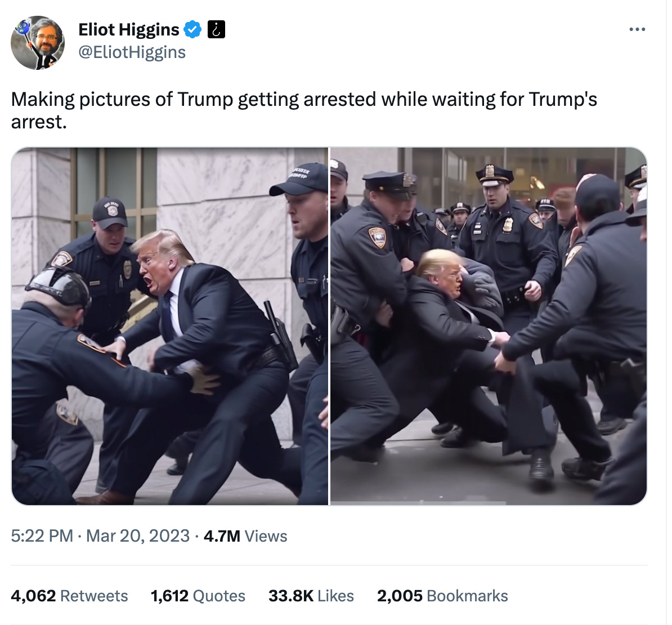The height and width of the screenshot is (625, 672).
Task: Click the black hook affiliate badge
Action: (x=217, y=30)
